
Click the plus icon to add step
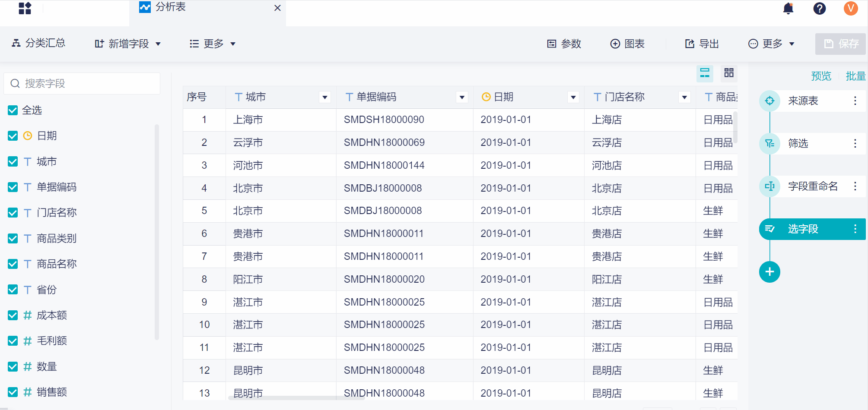[769, 272]
